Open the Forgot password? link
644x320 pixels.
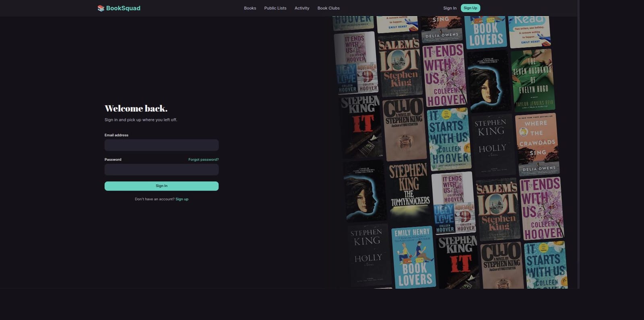[x=203, y=159]
